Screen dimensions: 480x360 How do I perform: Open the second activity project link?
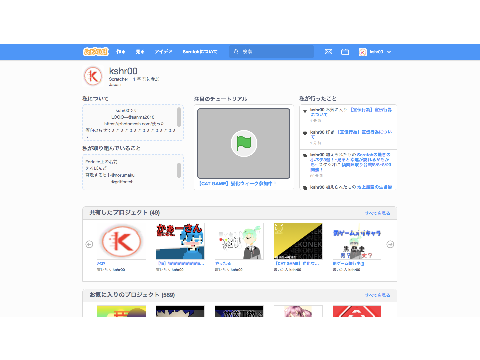coord(351,134)
